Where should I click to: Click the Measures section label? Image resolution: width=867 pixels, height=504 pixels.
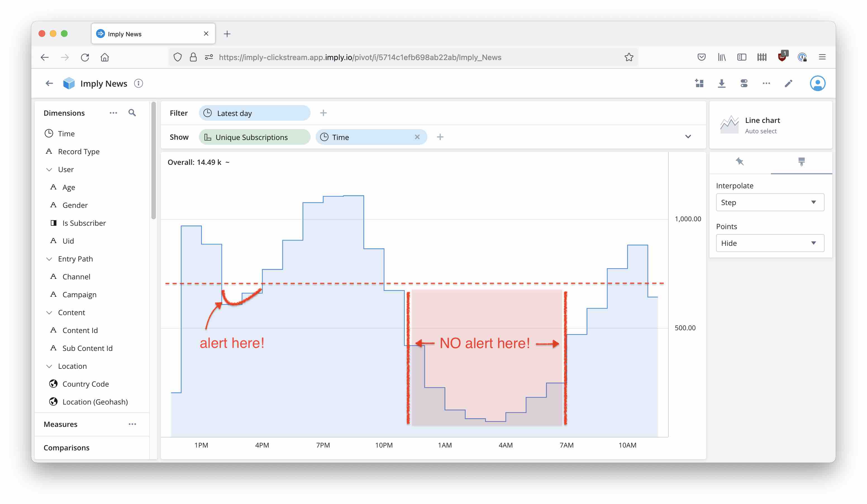coord(61,424)
